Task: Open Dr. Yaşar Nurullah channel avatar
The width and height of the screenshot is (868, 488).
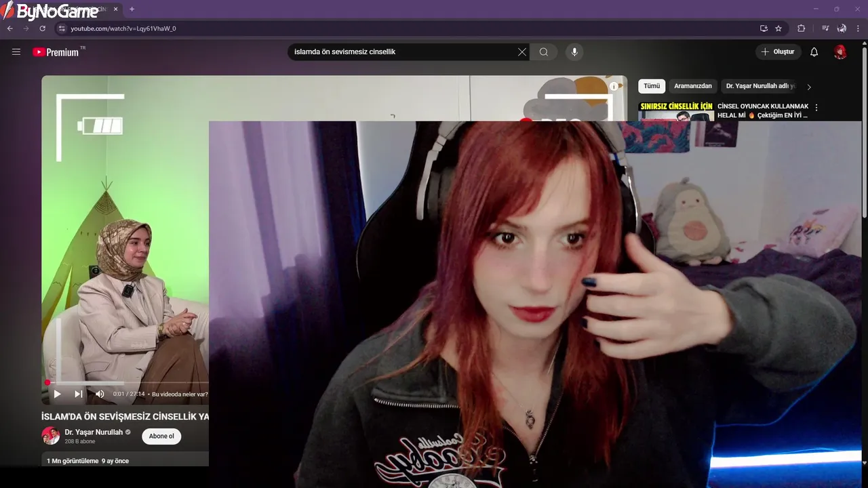Action: click(x=51, y=436)
